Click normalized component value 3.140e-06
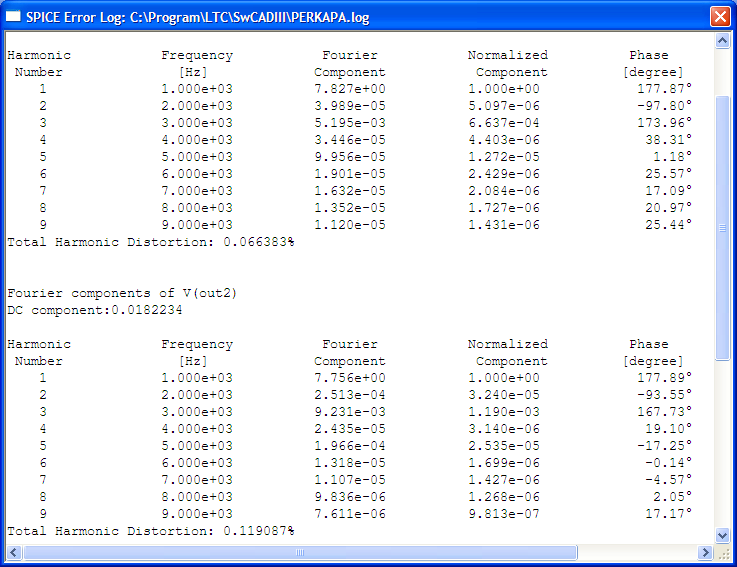Viewport: 737px width, 567px height. tap(504, 429)
